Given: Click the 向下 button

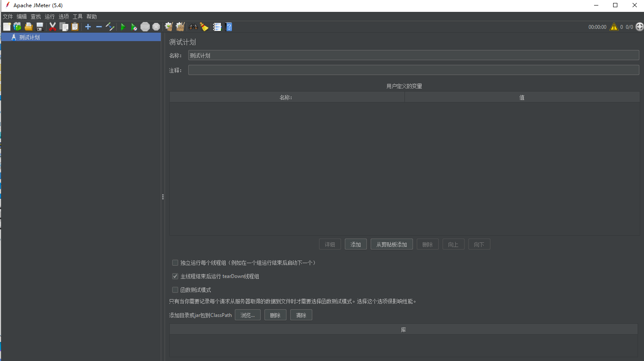Looking at the screenshot, I should 479,244.
